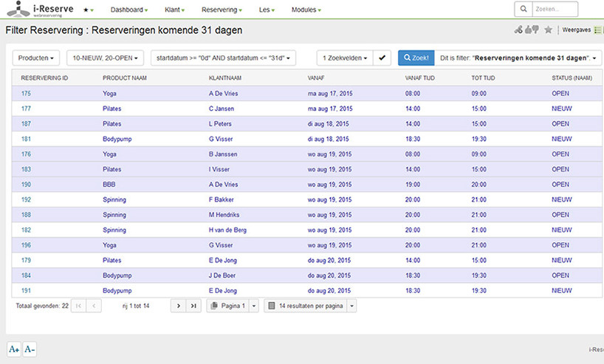The image size is (604, 364).
Task: Click the i-Reserve logo
Action: pos(43,10)
